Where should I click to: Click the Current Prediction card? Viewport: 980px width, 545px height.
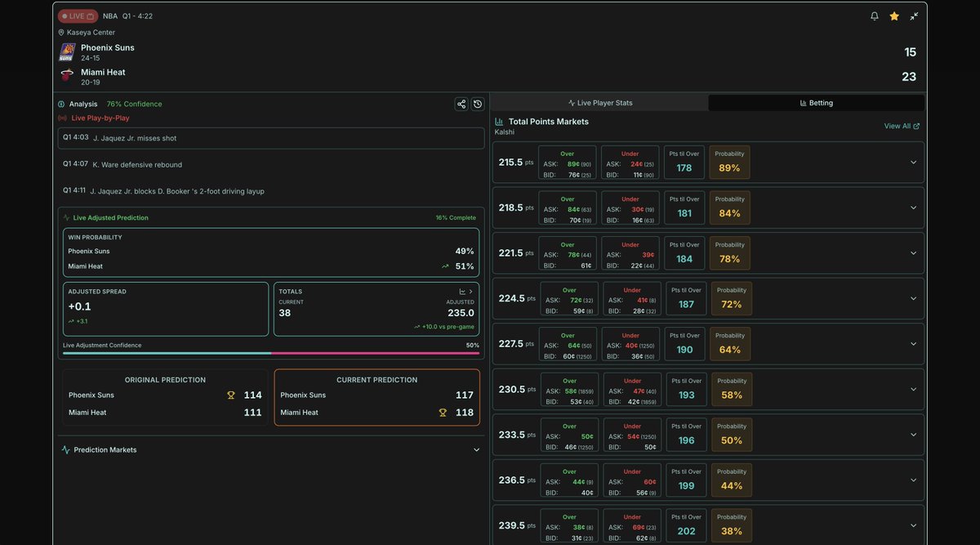pos(377,397)
